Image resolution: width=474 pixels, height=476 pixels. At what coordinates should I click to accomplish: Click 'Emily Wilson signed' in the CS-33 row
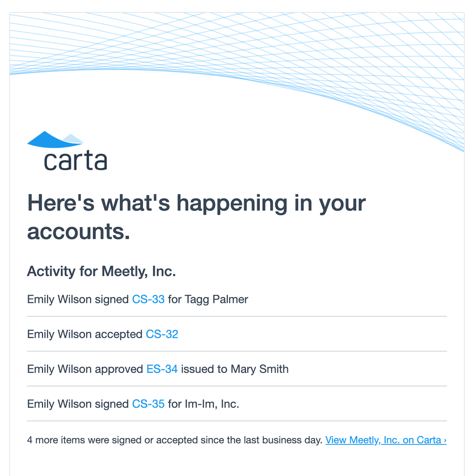point(78,299)
